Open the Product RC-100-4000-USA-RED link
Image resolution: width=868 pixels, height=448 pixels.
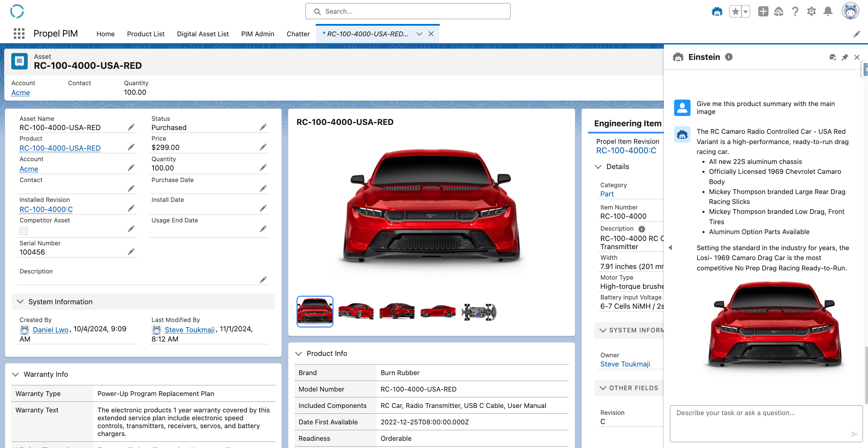click(x=60, y=148)
